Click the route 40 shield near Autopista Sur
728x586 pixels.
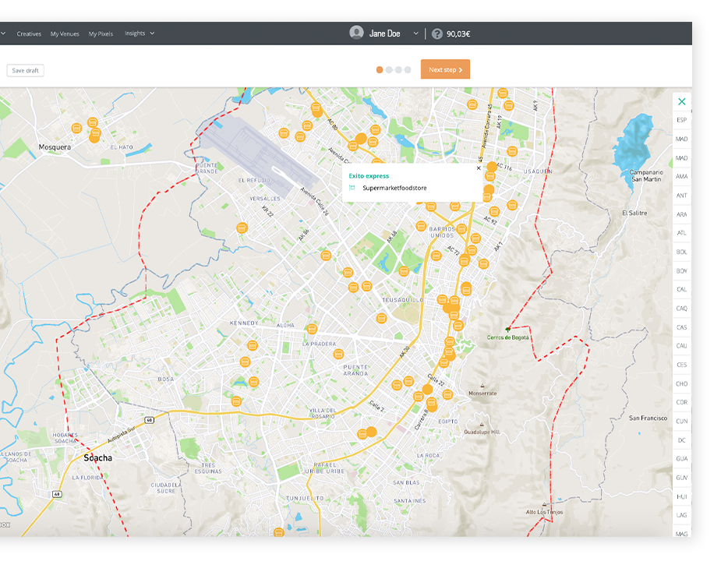149,420
